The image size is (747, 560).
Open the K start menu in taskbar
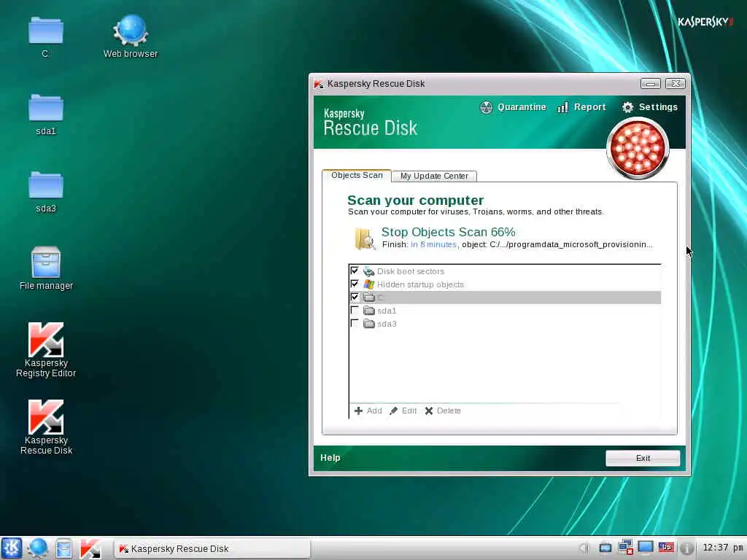tap(12, 548)
